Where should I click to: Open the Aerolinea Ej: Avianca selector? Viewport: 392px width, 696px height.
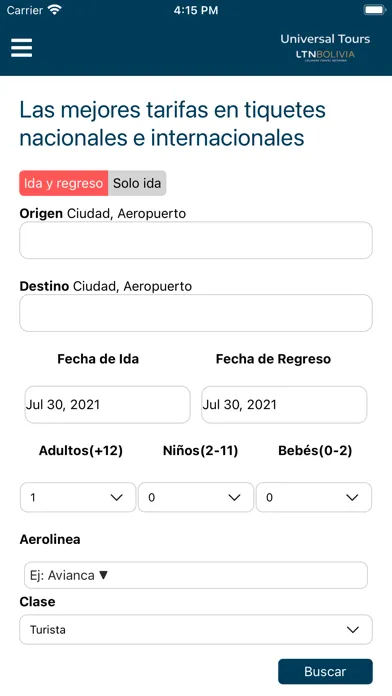(x=196, y=575)
